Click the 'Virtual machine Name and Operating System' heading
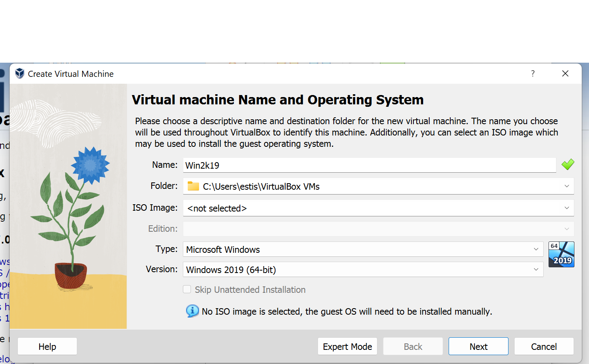Screen dimensions: 589x364 (278, 100)
